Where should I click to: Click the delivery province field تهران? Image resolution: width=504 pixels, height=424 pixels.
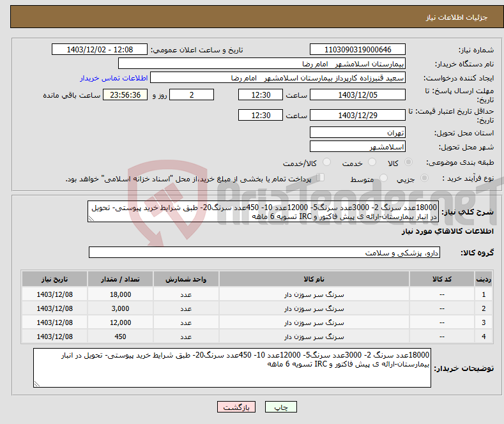[358, 132]
